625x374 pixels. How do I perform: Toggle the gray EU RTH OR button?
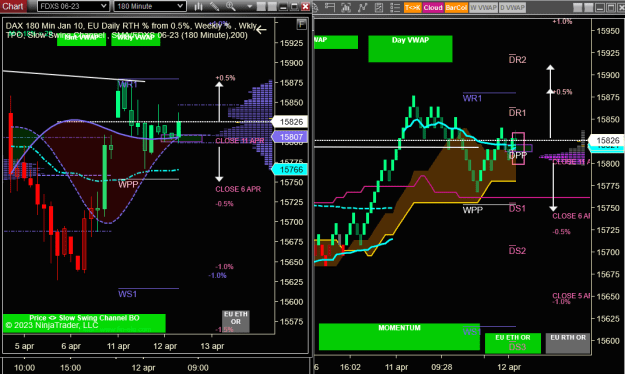[x=568, y=343]
